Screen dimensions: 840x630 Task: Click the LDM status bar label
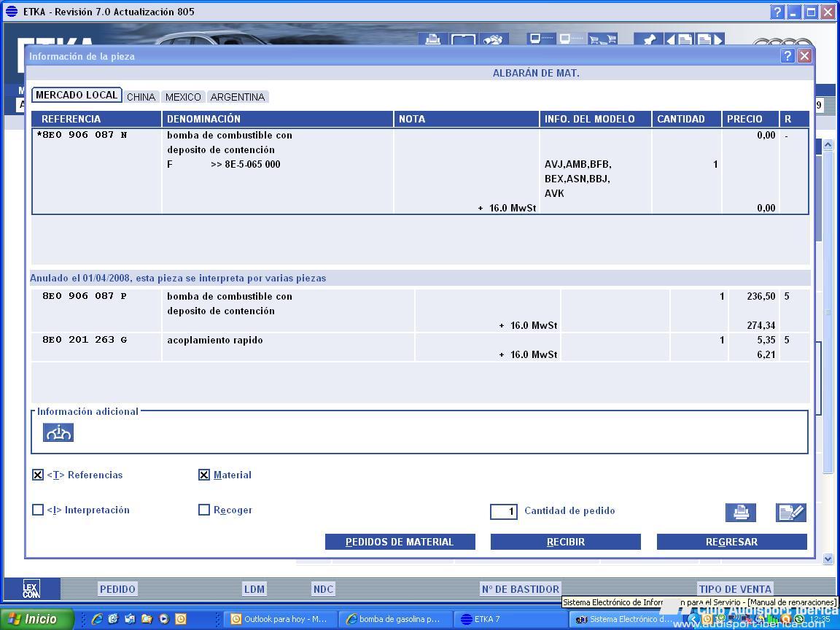tap(254, 589)
